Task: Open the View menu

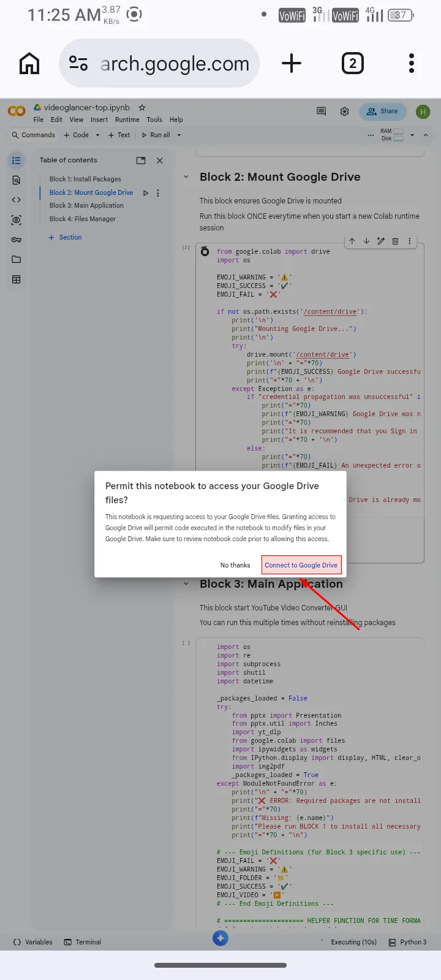Action: point(77,120)
